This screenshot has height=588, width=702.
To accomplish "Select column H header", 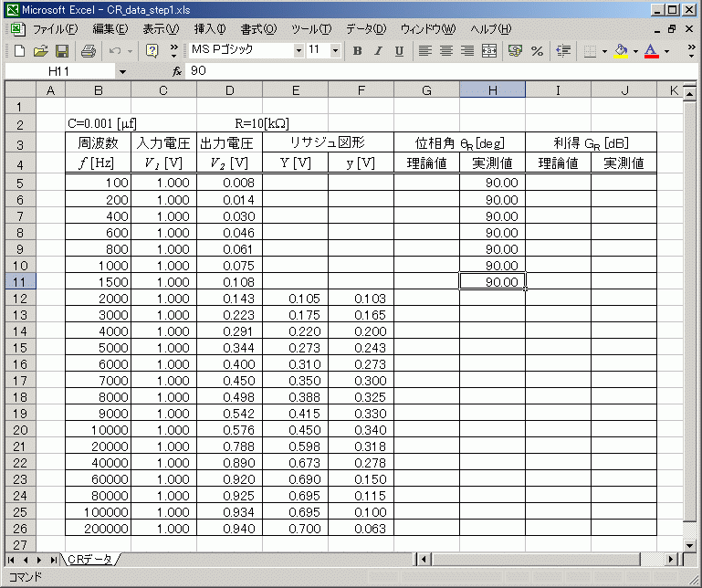I will [492, 89].
